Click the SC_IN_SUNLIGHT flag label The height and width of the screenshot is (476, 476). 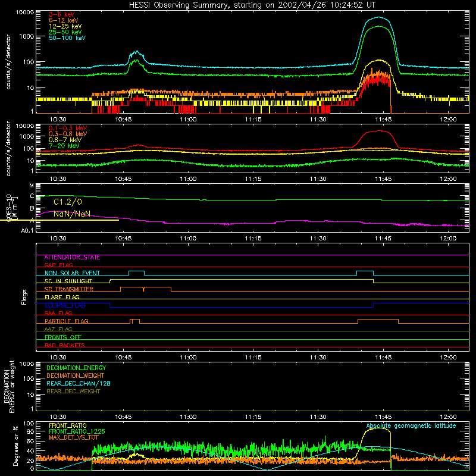click(68, 281)
